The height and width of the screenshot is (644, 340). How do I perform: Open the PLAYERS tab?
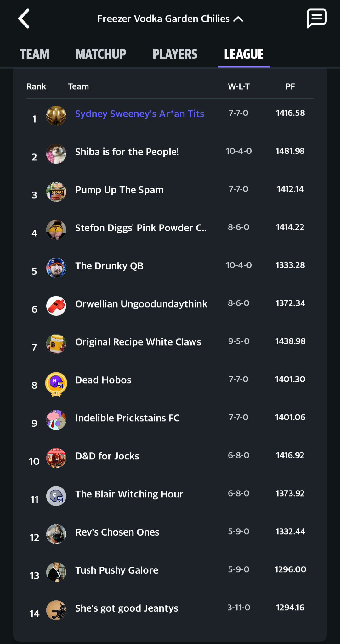click(x=175, y=54)
